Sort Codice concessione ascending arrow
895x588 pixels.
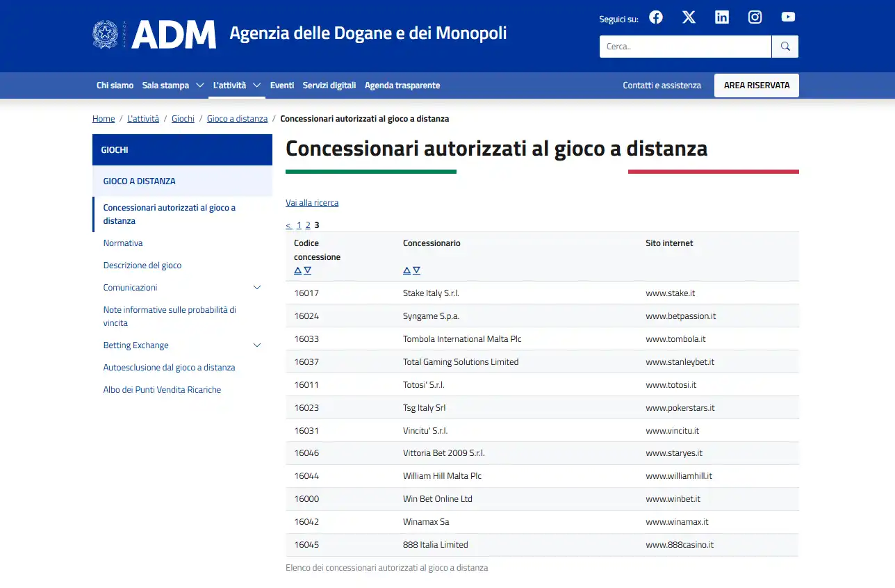click(x=297, y=270)
